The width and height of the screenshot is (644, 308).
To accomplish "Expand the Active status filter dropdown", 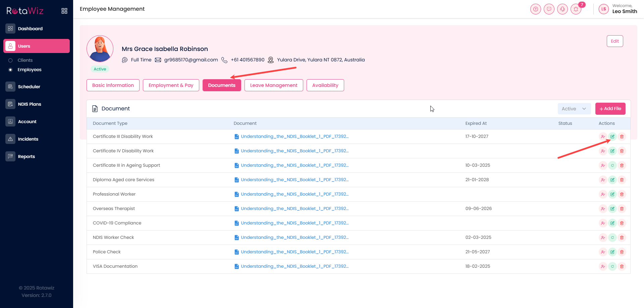I will coord(574,109).
